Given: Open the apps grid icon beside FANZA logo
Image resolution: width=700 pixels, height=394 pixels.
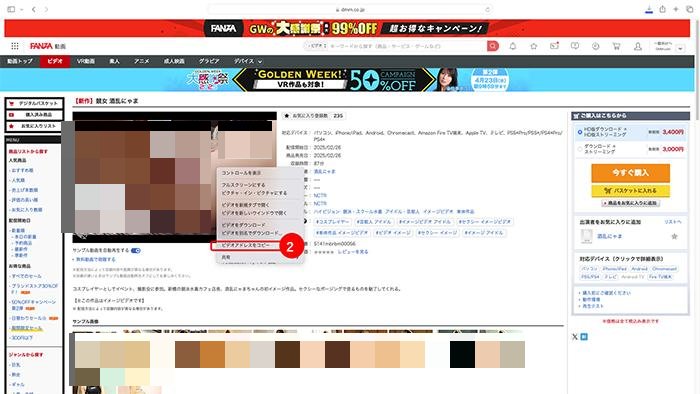Looking at the screenshot, I should pos(15,46).
